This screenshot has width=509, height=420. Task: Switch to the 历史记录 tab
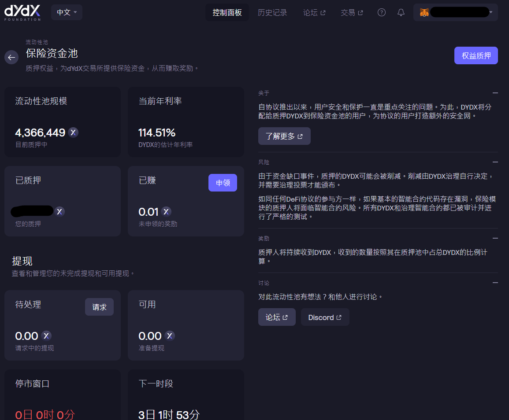point(272,12)
